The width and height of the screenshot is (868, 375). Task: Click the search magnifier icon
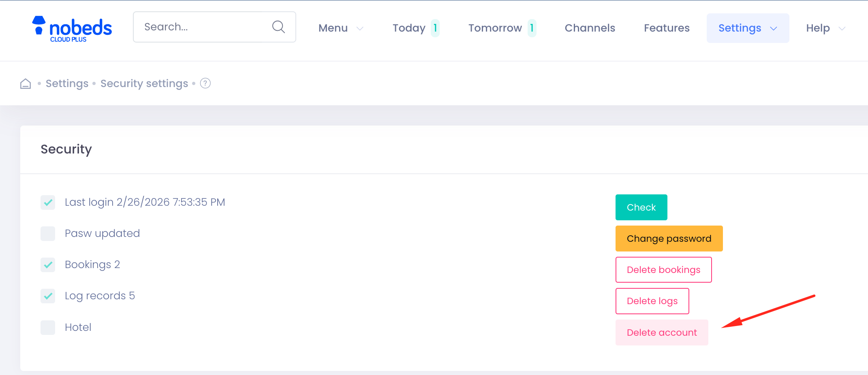pyautogui.click(x=278, y=27)
